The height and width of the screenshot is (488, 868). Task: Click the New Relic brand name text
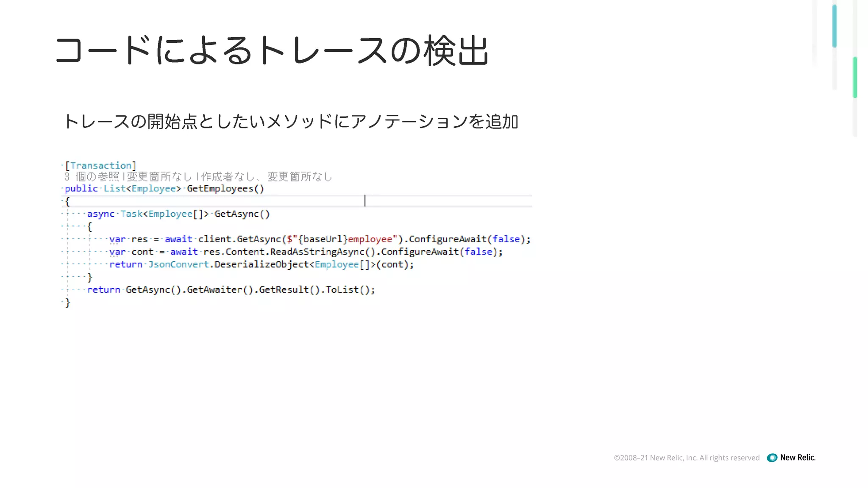pyautogui.click(x=797, y=457)
